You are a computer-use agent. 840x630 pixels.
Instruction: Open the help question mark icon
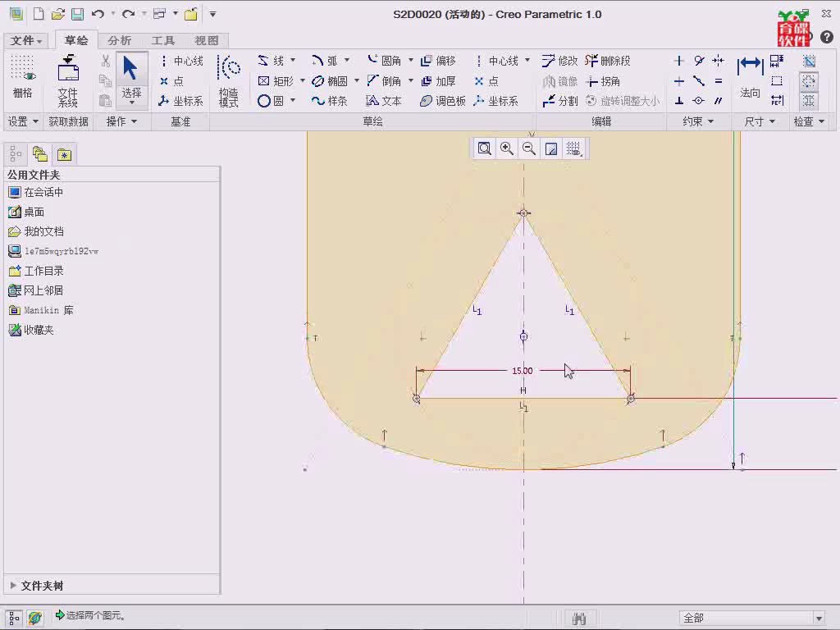click(x=827, y=36)
